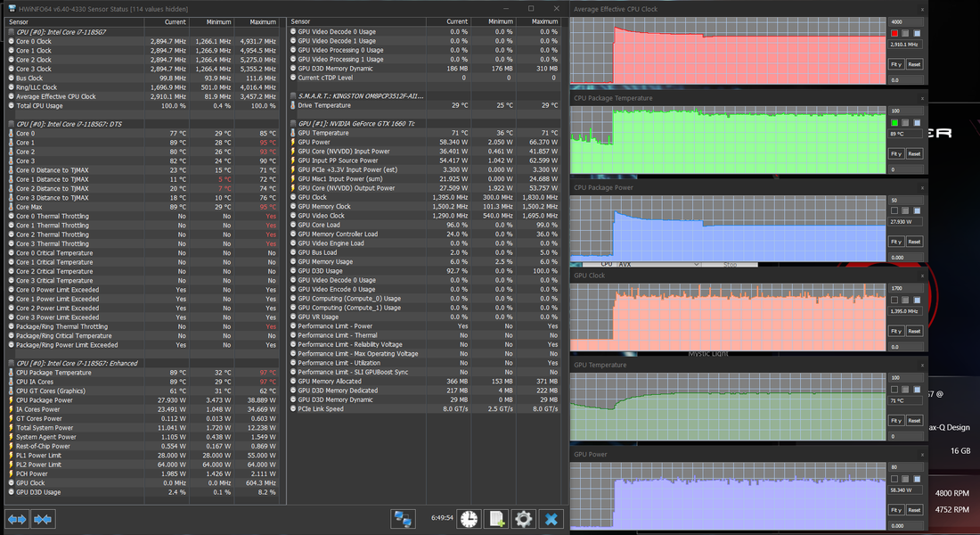Click the thermometer icon beside CPU IA Cores
Screen dimensions: 980x535
[x=12, y=382]
